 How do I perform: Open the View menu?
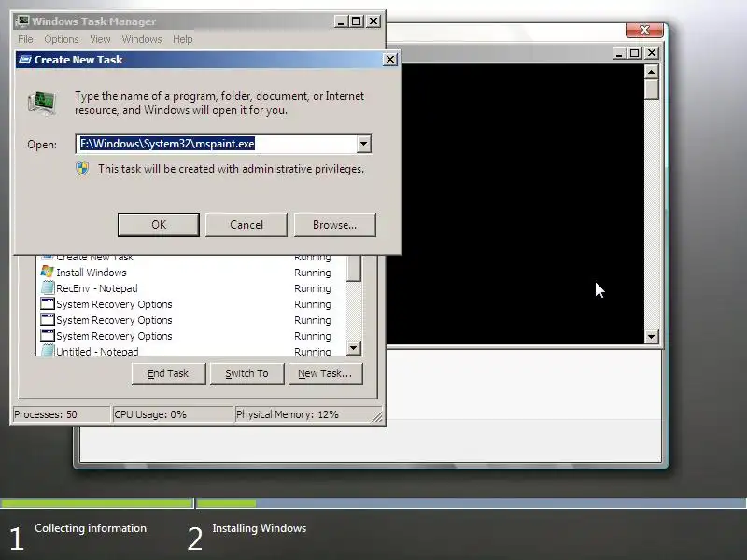pyautogui.click(x=100, y=39)
